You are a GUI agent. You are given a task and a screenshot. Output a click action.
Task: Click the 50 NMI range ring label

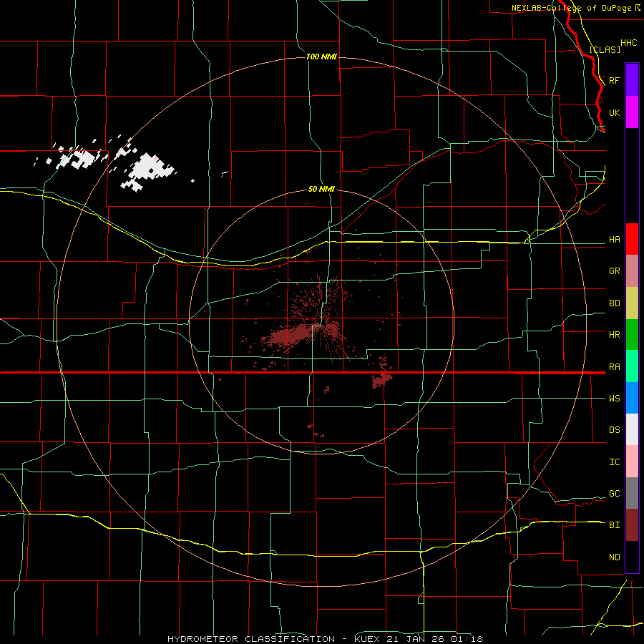[x=321, y=189]
